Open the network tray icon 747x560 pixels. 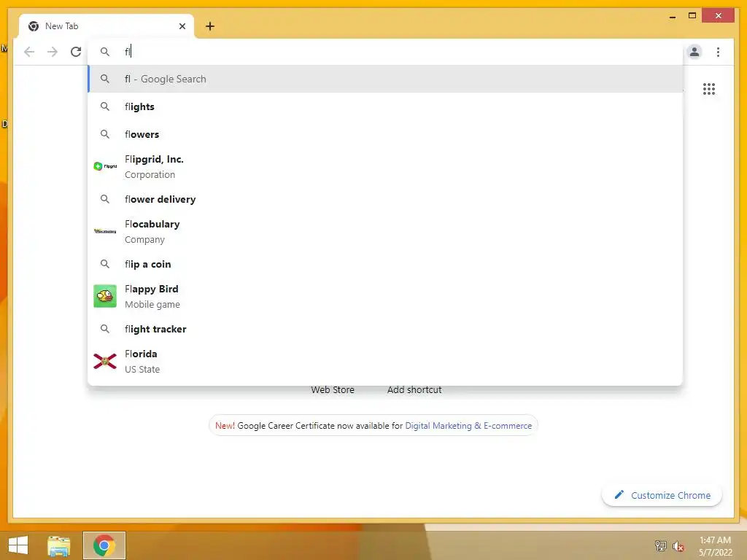coord(661,545)
